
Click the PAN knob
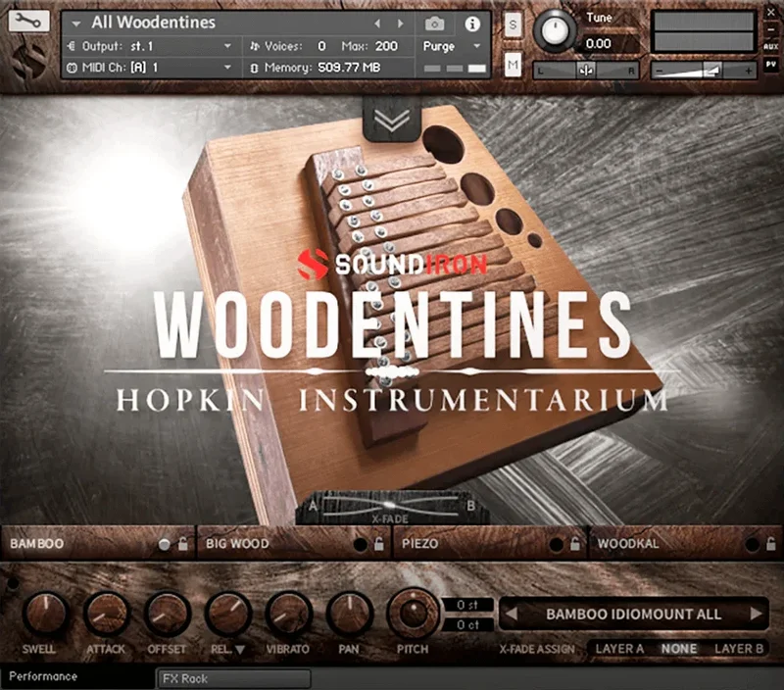[x=349, y=614]
